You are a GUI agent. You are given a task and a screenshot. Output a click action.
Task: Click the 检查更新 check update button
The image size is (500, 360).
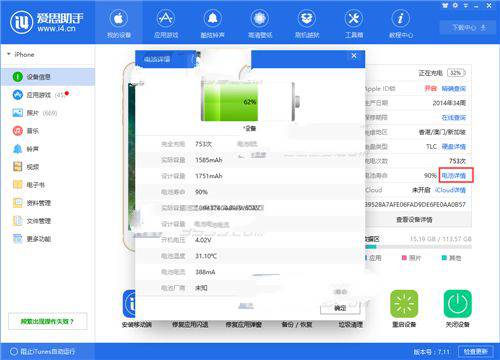[x=476, y=351]
